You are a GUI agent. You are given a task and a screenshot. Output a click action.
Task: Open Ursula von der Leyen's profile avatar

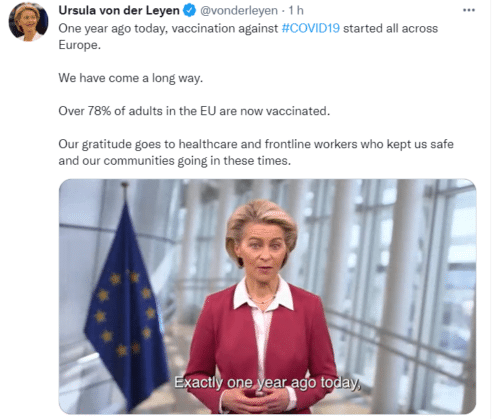[x=28, y=22]
